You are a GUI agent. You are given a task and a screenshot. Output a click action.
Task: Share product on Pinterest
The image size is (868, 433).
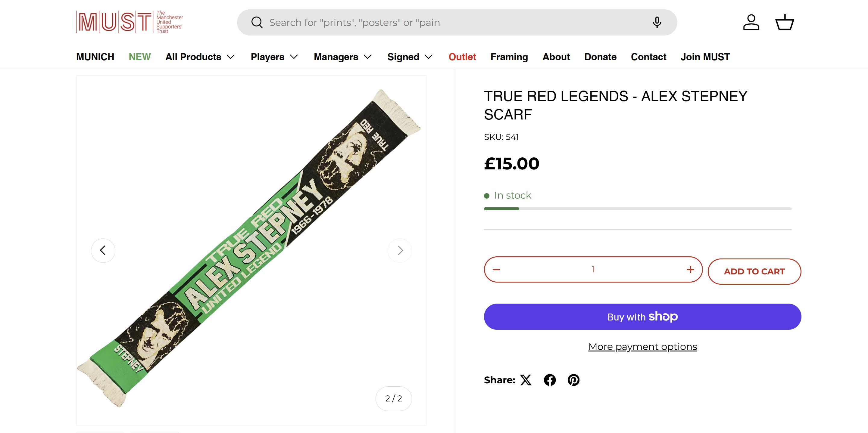(x=573, y=380)
